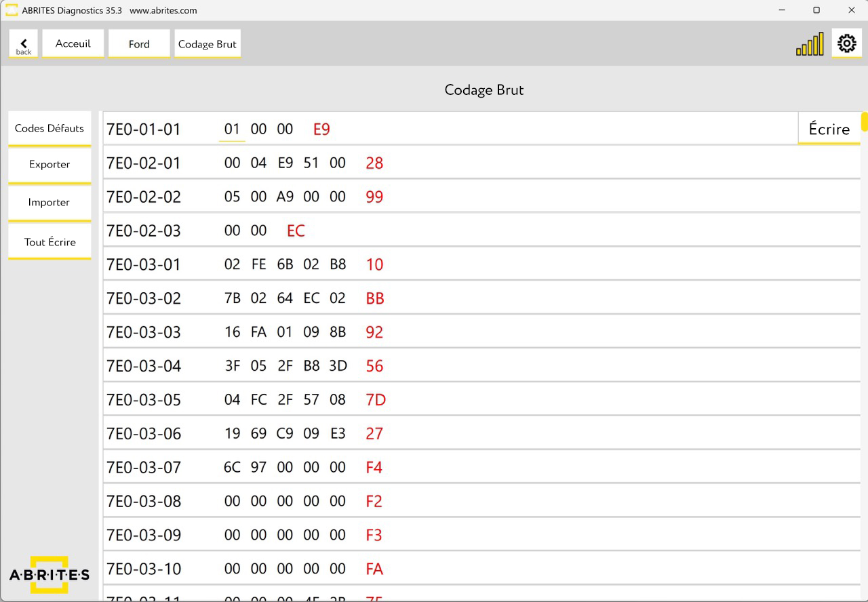The image size is (868, 602).
Task: Click byte FE in row 7E0-03-01
Action: tap(258, 264)
